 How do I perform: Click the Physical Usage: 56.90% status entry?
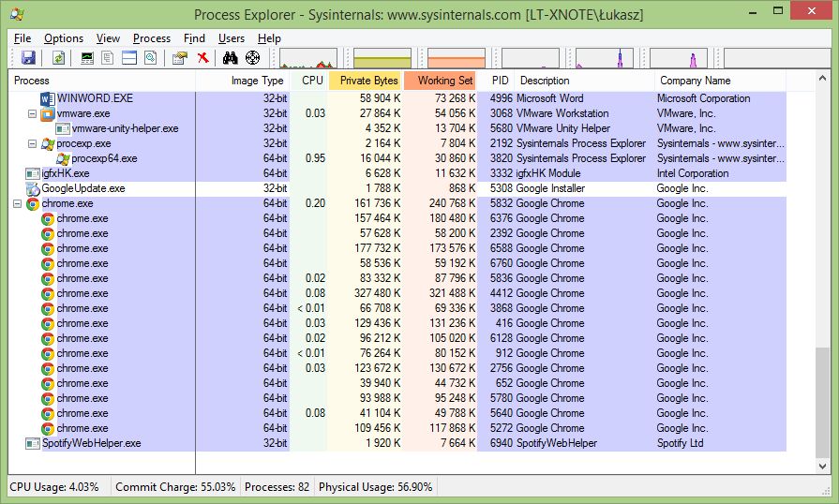pos(376,487)
